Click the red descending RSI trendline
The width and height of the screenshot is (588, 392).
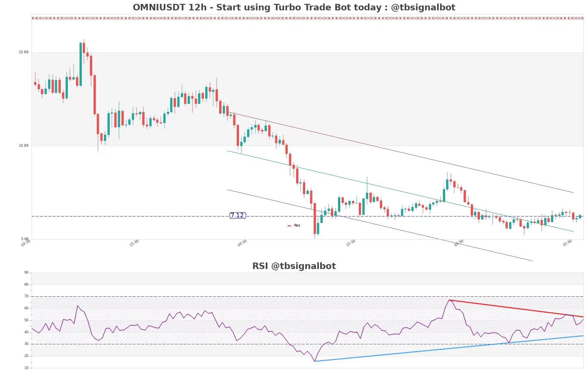coord(516,308)
